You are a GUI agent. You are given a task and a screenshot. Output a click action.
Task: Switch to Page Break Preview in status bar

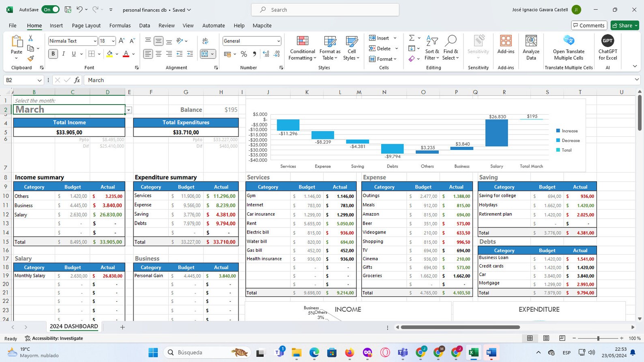(x=562, y=338)
